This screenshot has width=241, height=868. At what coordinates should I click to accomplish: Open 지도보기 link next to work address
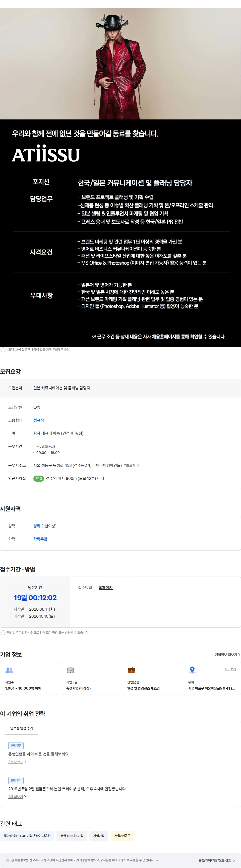tap(129, 465)
